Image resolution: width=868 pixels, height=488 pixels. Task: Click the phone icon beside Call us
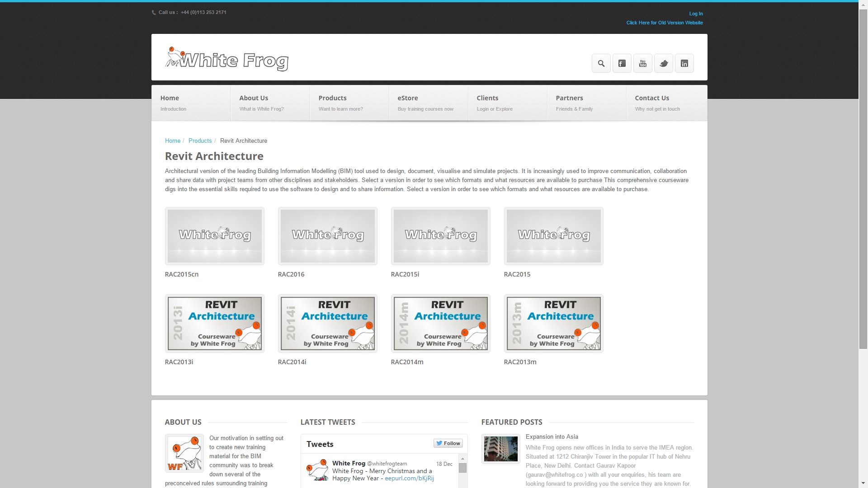coord(154,13)
